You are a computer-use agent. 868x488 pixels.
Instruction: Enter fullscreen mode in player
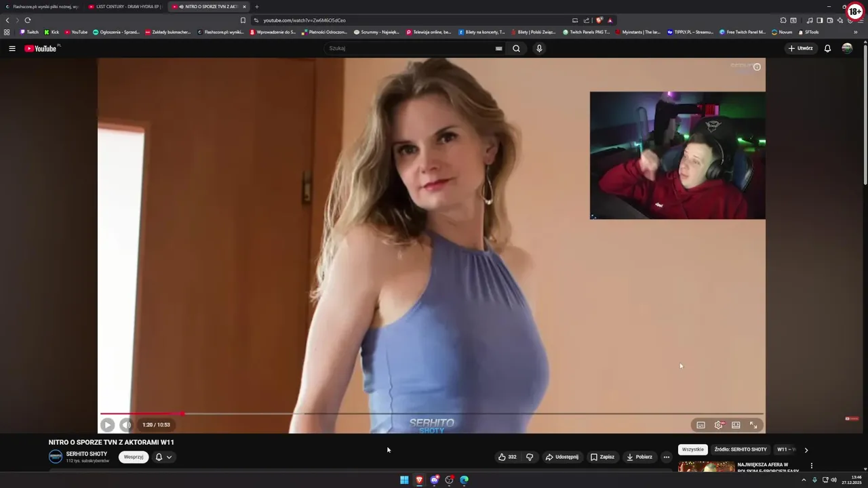pos(753,425)
